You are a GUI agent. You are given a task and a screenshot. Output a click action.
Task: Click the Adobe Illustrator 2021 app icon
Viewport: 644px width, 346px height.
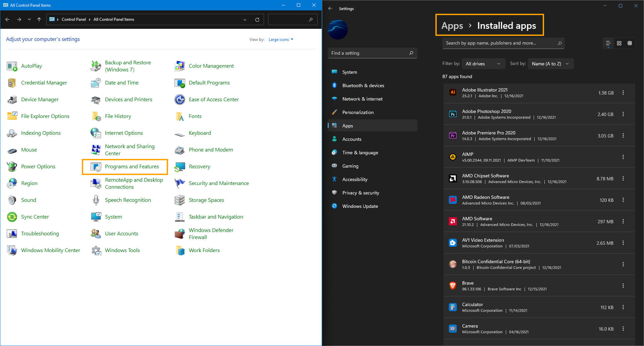point(453,93)
